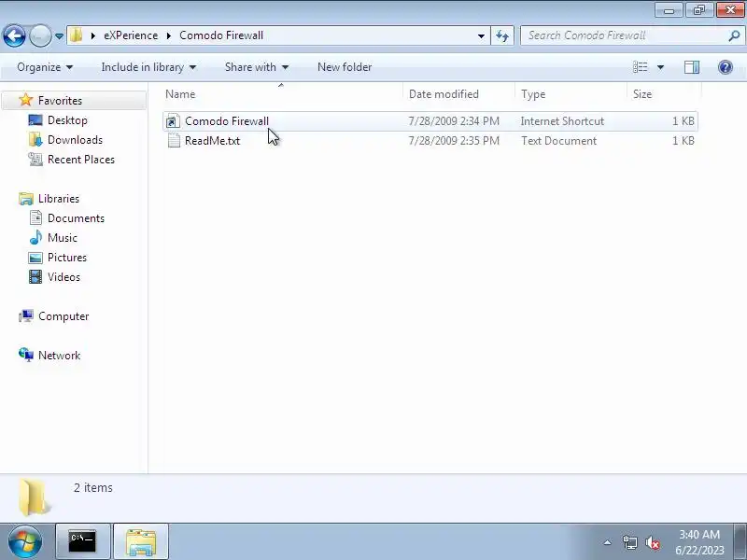Select Comodo Firewall breadcrumb segment

(x=221, y=35)
